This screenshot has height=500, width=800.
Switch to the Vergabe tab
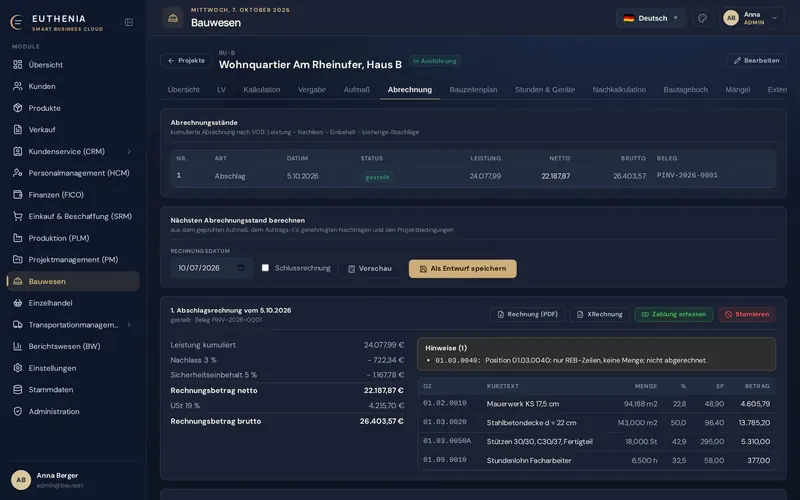pyautogui.click(x=312, y=89)
